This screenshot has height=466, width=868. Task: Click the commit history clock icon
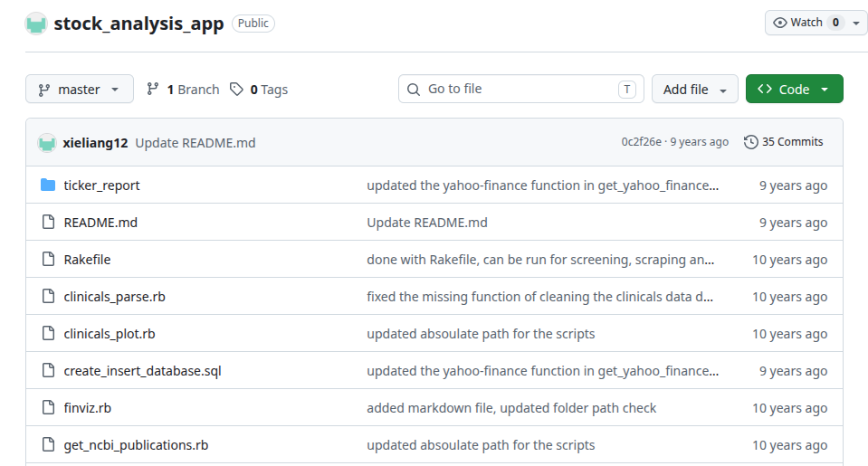coord(750,142)
